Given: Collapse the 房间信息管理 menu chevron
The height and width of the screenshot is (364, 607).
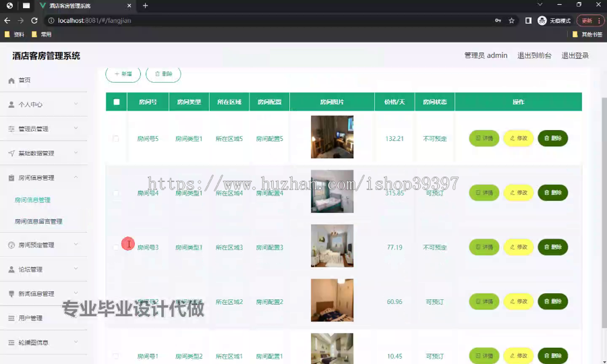Looking at the screenshot, I should point(76,177).
